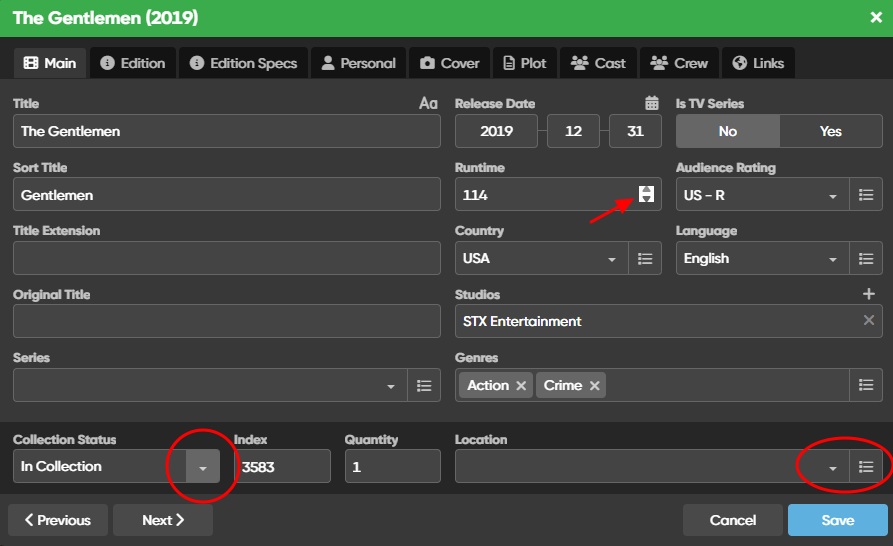Open Series list manager icon
Viewport: 893px width, 546px height.
pos(424,385)
